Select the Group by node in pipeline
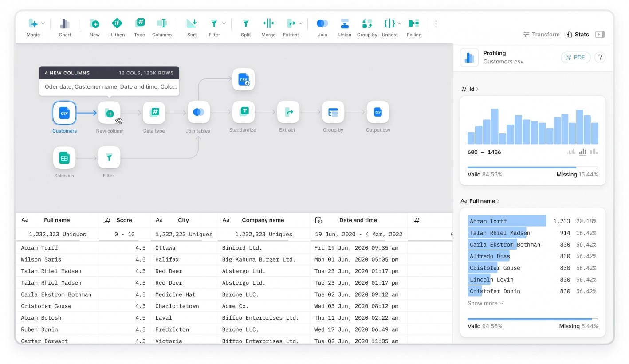The height and width of the screenshot is (364, 629). coord(333,112)
